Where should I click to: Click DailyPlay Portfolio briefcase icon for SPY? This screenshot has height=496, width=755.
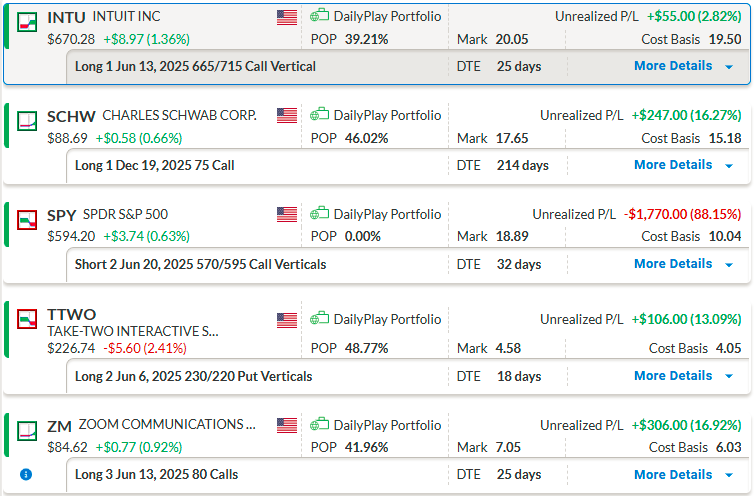(x=319, y=213)
